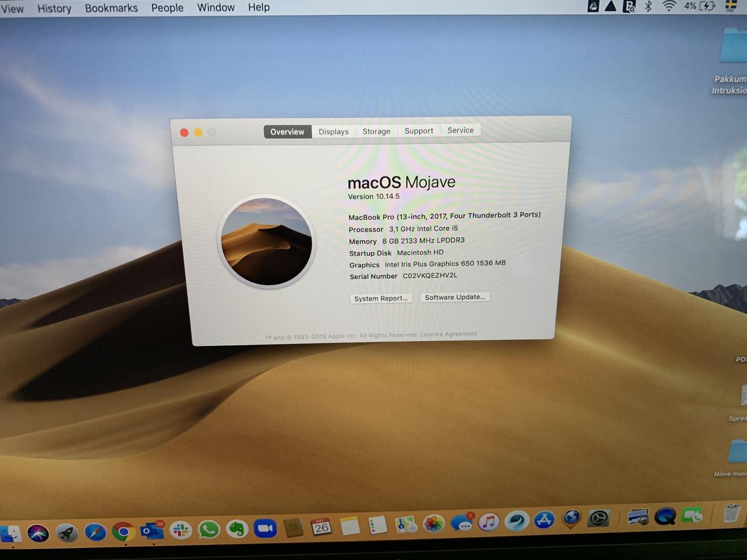Click 'Intel Iris Plus Graphics 650' text

(429, 264)
